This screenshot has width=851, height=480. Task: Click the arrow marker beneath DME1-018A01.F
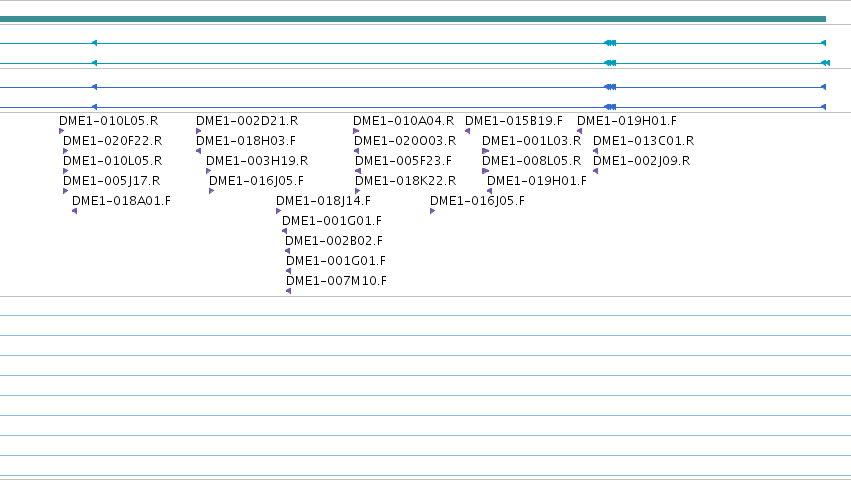(x=74, y=211)
